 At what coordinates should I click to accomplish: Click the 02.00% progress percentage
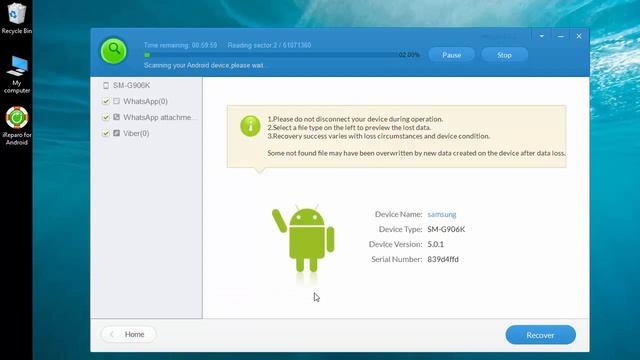pyautogui.click(x=409, y=55)
